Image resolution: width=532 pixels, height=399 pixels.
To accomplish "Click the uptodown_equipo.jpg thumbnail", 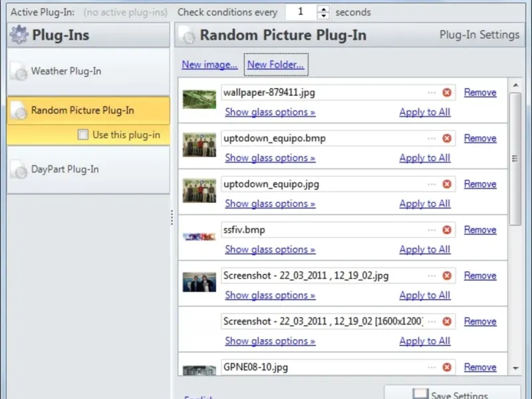I will tap(199, 191).
